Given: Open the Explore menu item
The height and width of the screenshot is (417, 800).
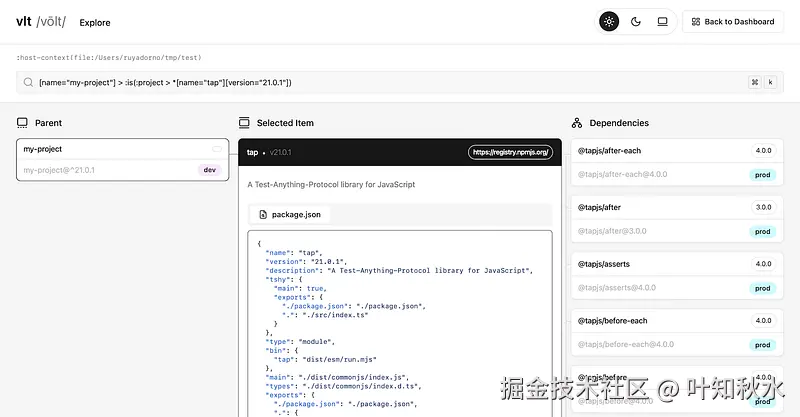Looking at the screenshot, I should coord(95,22).
